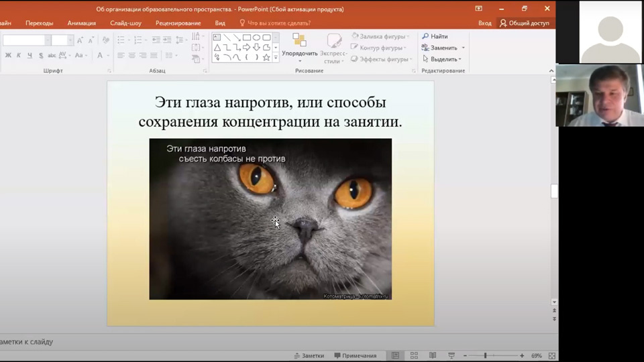The height and width of the screenshot is (362, 644).
Task: Toggle bold (Ж) formatting
Action: (8, 56)
